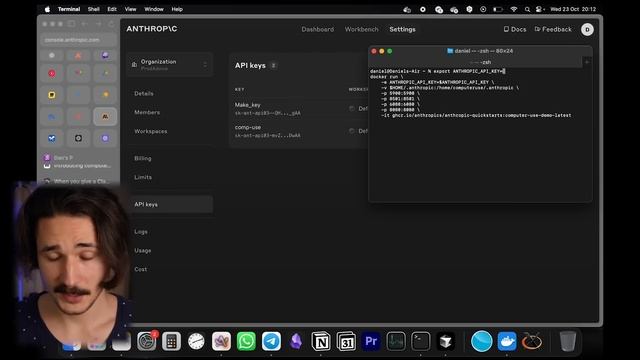Open the Cost page

pyautogui.click(x=140, y=269)
